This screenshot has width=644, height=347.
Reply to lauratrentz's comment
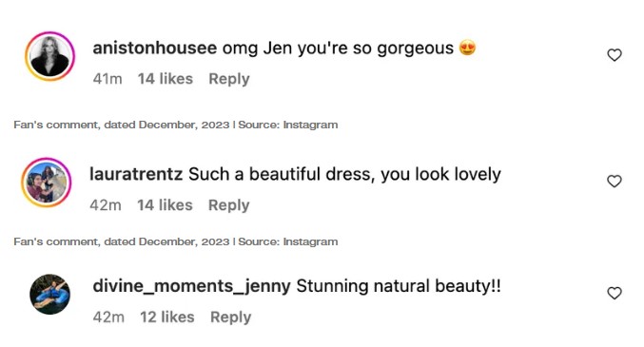228,205
